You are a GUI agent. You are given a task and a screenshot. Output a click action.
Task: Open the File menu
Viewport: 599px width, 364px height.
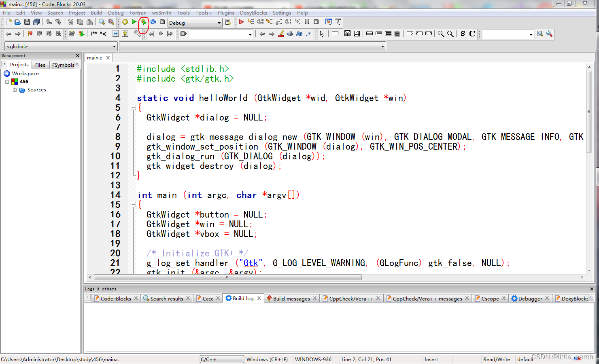pyautogui.click(x=6, y=13)
